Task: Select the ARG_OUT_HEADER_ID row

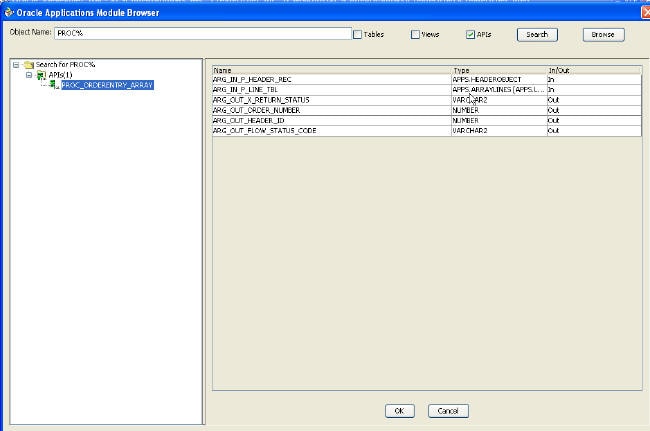Action: pyautogui.click(x=427, y=120)
